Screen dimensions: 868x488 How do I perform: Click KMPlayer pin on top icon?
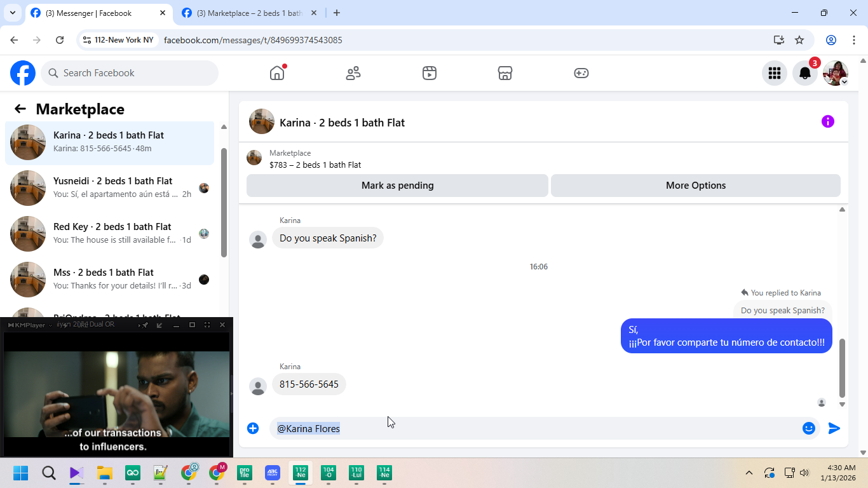(145, 325)
